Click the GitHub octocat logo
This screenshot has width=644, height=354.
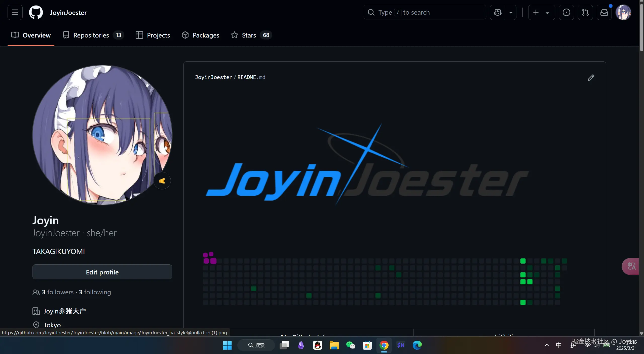pyautogui.click(x=36, y=12)
